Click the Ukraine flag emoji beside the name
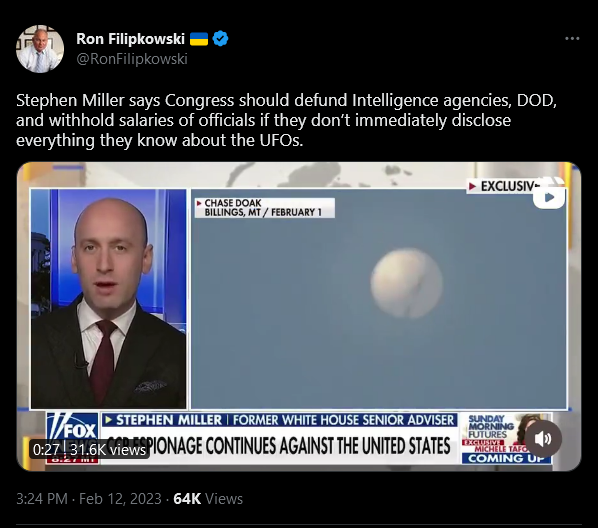This screenshot has height=528, width=598. tap(199, 39)
